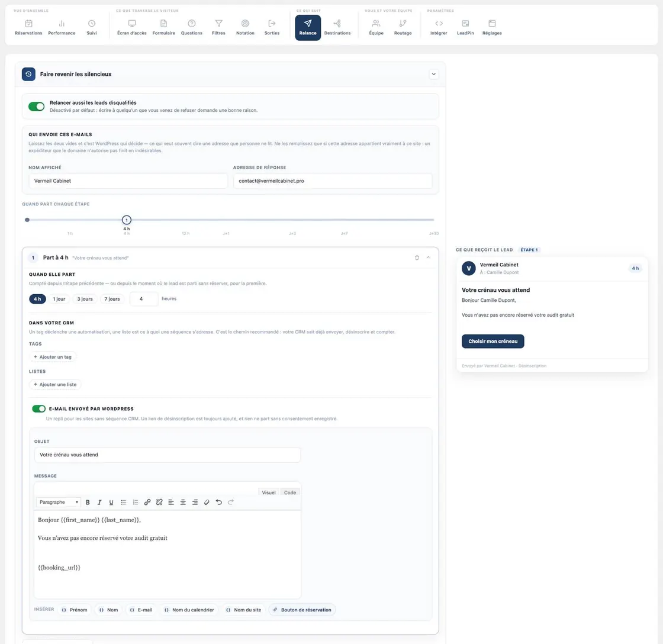This screenshot has height=644, width=663.
Task: Select the '4 h' delay option
Action: (37, 299)
